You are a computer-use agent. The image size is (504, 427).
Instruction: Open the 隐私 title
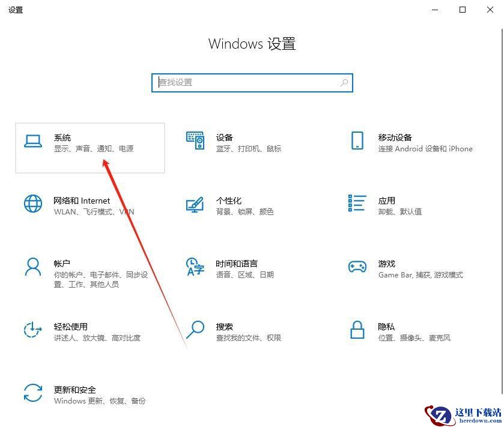point(386,327)
